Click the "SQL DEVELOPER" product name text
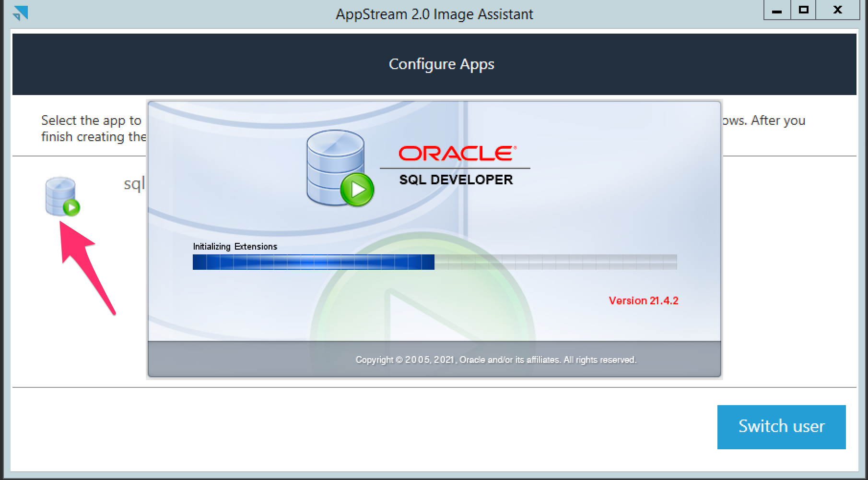The height and width of the screenshot is (480, 868). (x=456, y=180)
